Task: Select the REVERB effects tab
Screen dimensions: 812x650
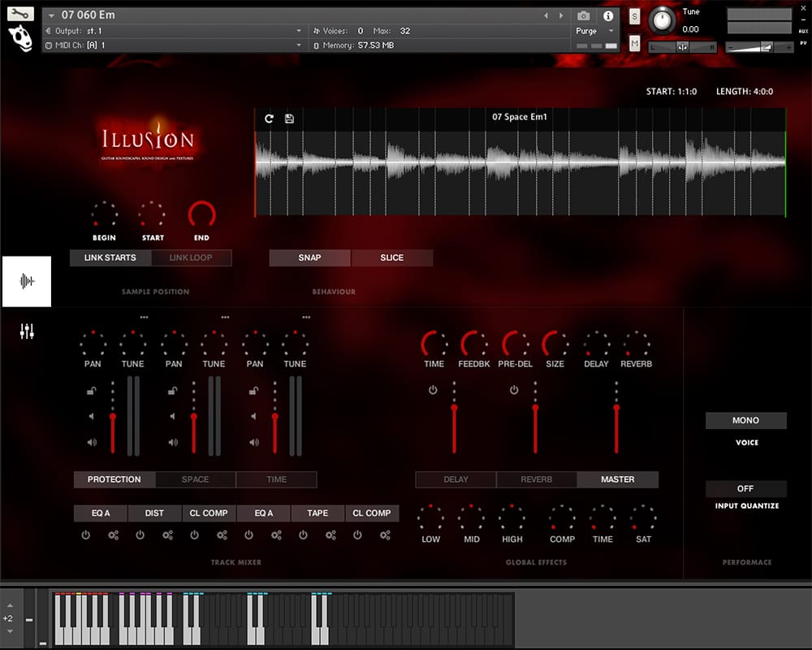Action: pyautogui.click(x=536, y=479)
